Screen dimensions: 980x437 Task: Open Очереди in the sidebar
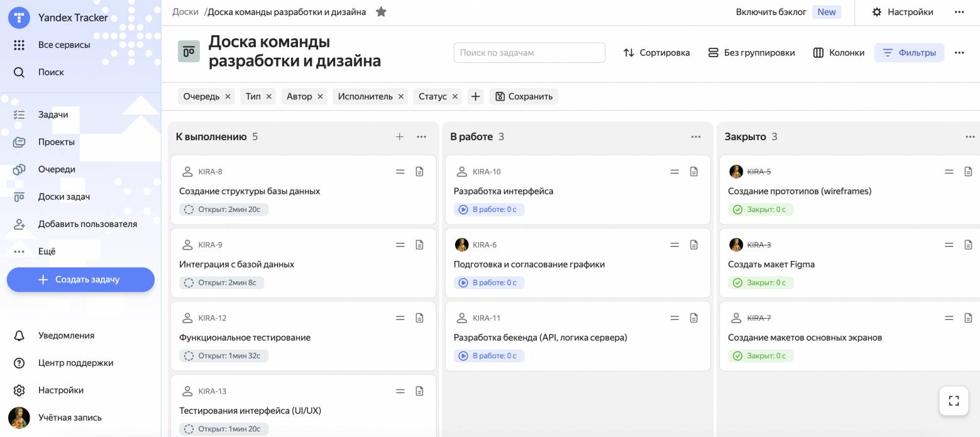pos(57,169)
